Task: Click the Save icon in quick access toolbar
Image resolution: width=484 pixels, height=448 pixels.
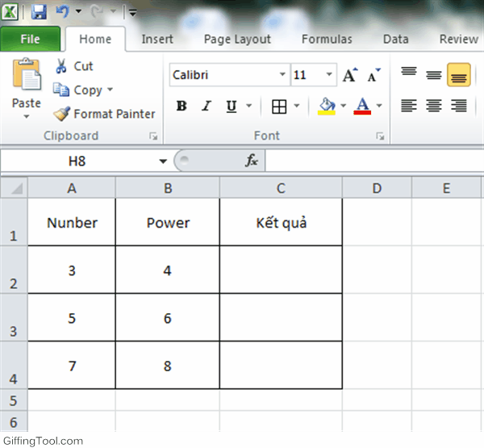Action: [x=39, y=12]
